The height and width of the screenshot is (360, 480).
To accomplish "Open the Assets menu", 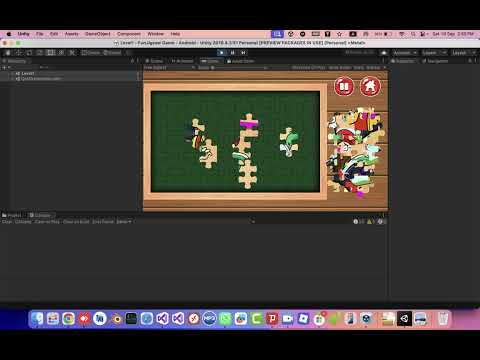I will coord(71,34).
